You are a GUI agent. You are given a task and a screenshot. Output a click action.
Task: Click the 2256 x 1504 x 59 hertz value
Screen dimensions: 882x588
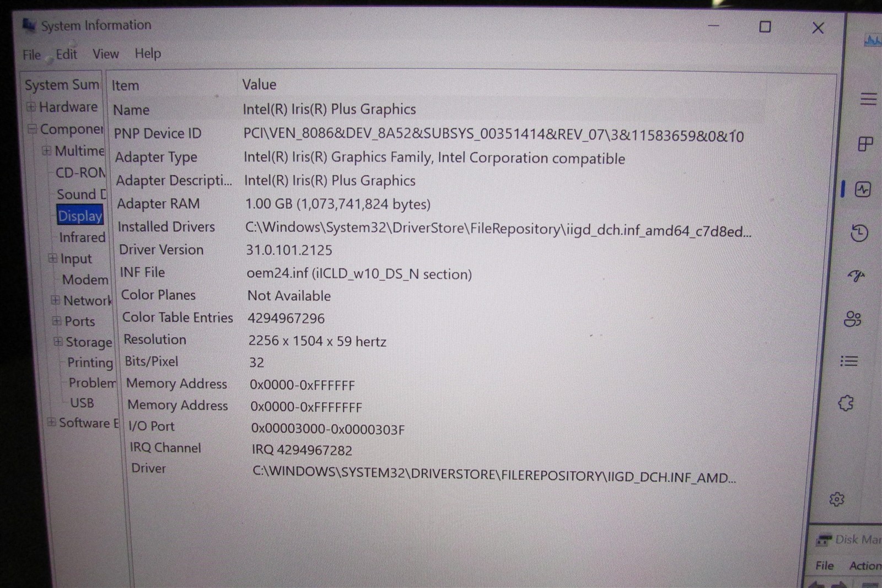click(318, 341)
